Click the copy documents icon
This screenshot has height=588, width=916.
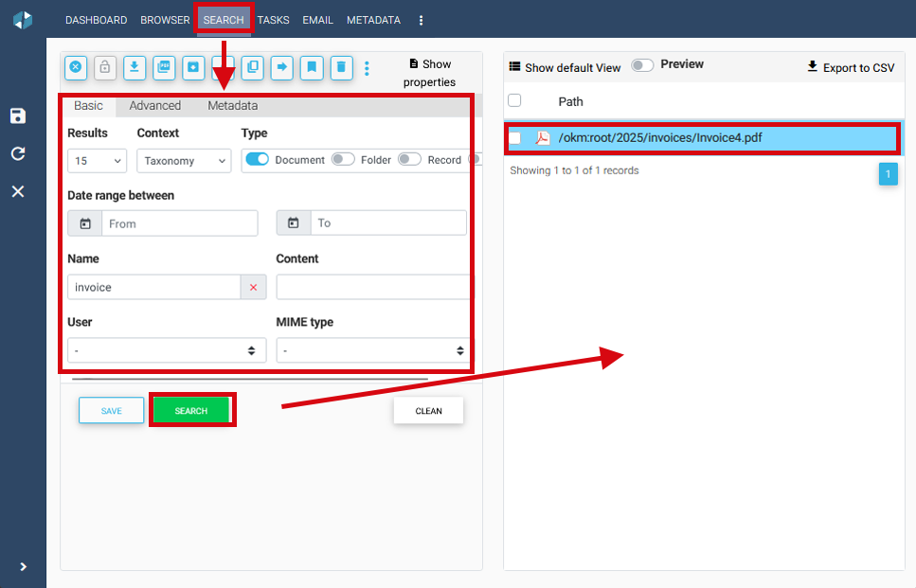pos(252,67)
